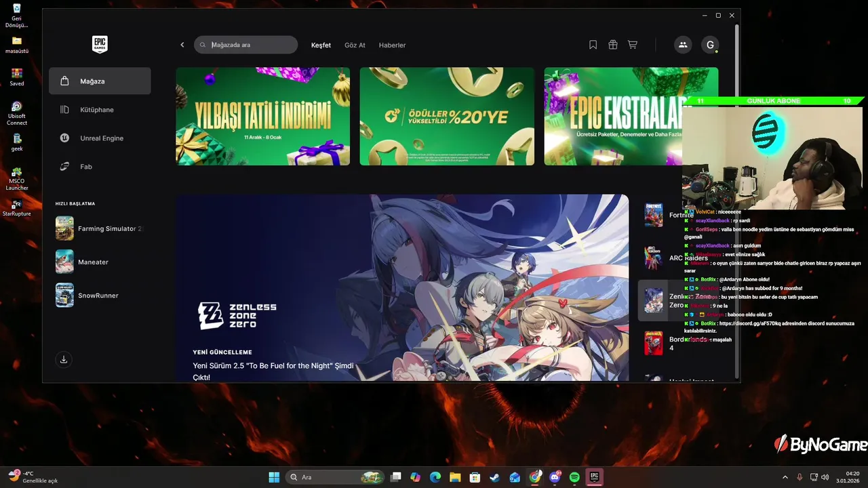The height and width of the screenshot is (488, 868).
Task: Open Ubisoft Connect desktop shortcut
Action: click(17, 113)
